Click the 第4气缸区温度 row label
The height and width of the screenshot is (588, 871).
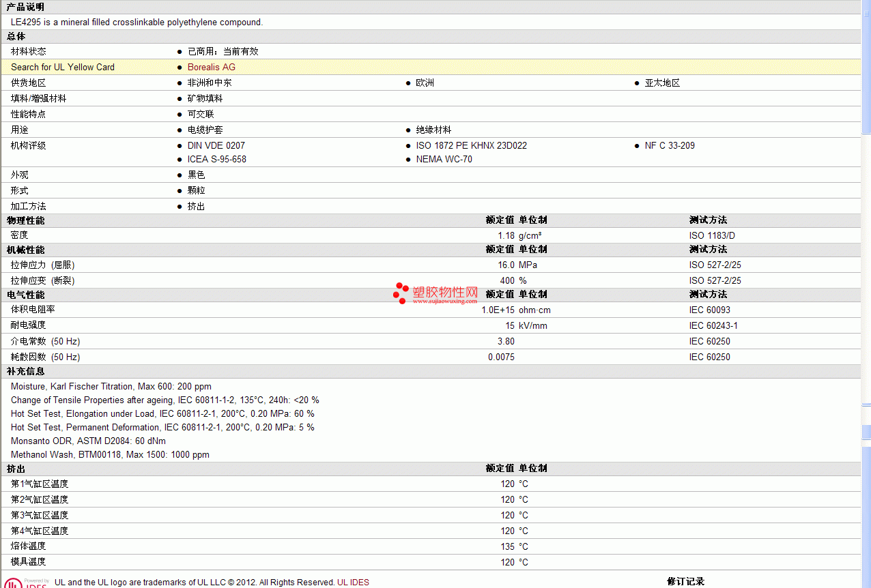pos(40,531)
